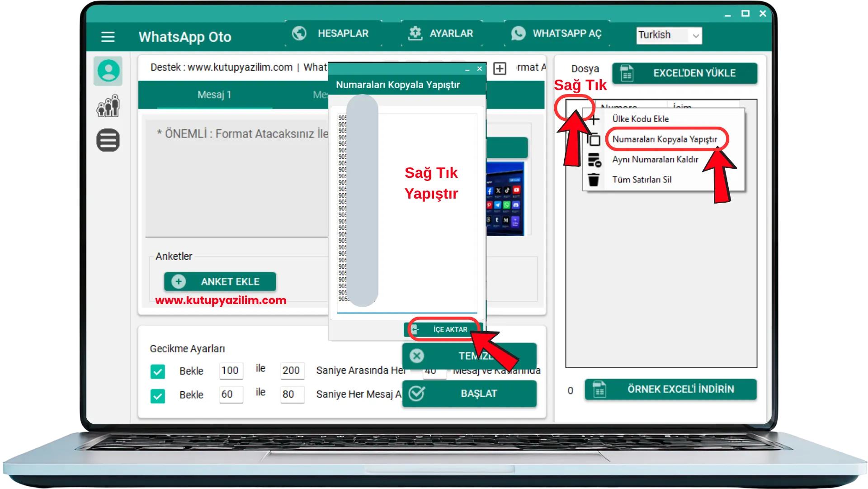868x489 pixels.
Task: Click the plus circle on ANKET EKLE
Action: point(179,282)
